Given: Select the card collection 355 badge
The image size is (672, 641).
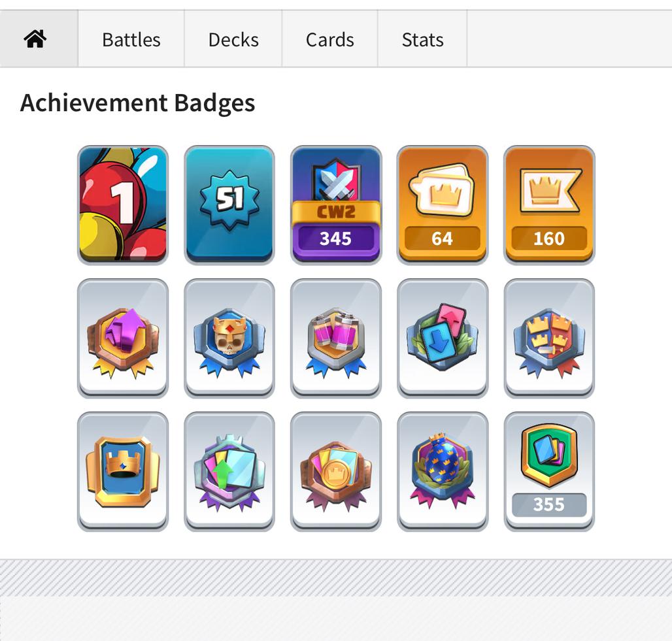Looking at the screenshot, I should pos(549,471).
